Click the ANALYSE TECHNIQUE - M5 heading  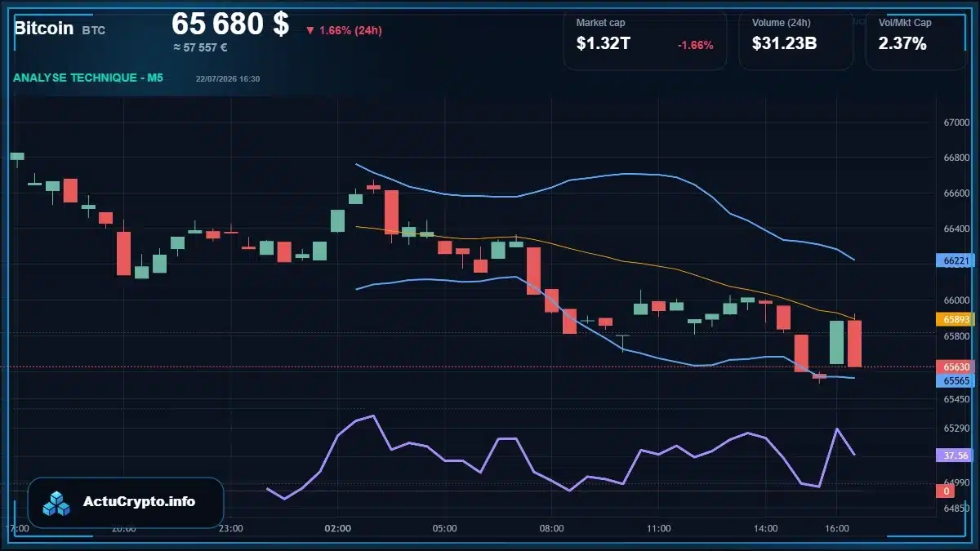[x=88, y=78]
